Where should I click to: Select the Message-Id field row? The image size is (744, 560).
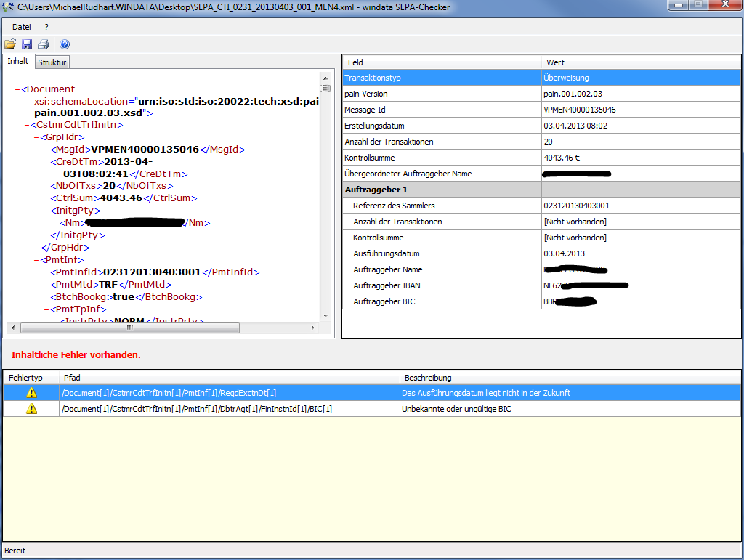[x=541, y=110]
